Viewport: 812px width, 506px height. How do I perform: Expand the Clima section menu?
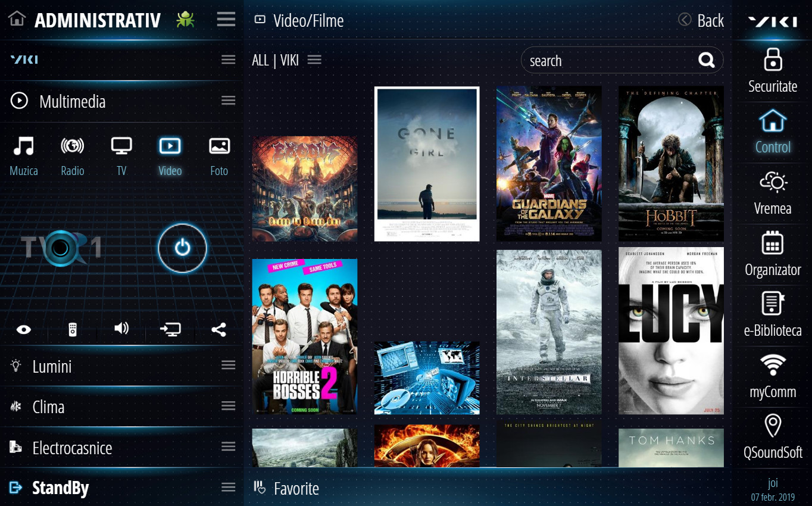coord(228,406)
